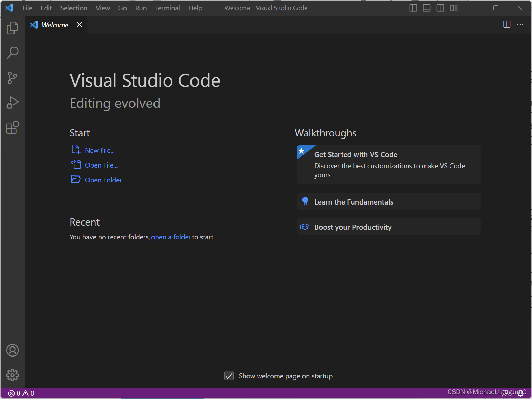The image size is (532, 399).
Task: Click the warnings count icon in status bar
Action: point(25,393)
